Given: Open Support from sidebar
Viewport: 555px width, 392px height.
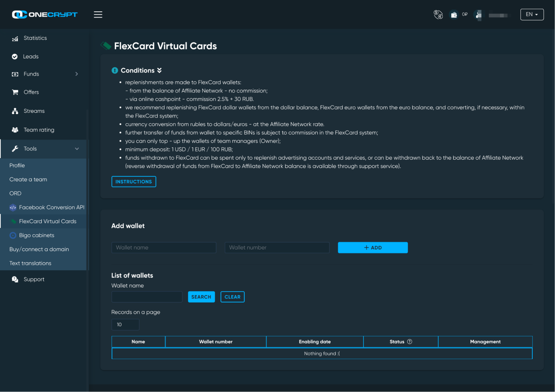Looking at the screenshot, I should 34,279.
